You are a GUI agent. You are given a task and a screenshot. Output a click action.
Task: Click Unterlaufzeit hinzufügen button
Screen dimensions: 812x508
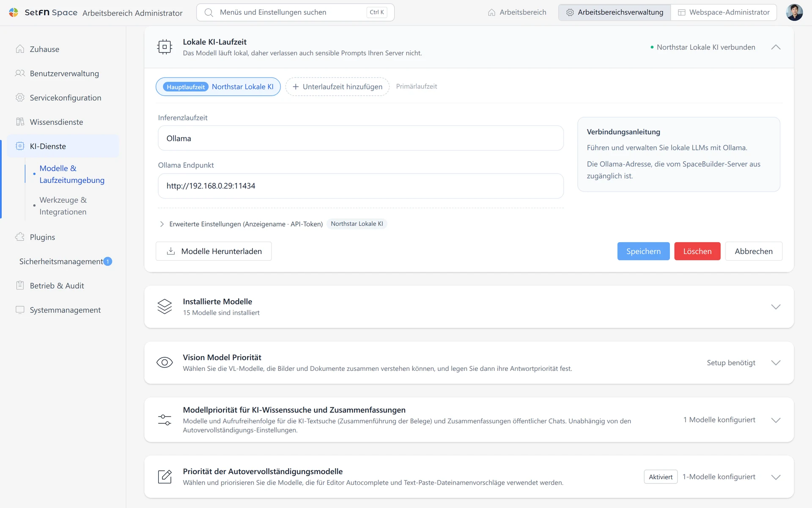point(337,86)
